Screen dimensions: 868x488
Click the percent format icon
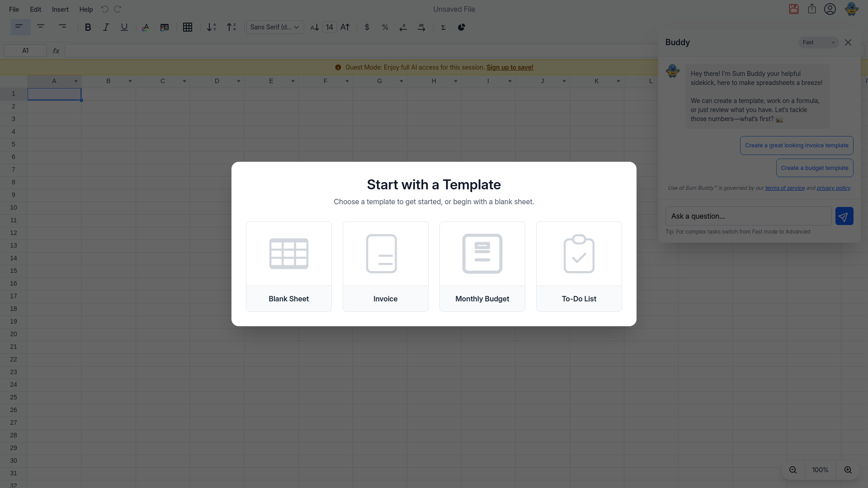385,28
